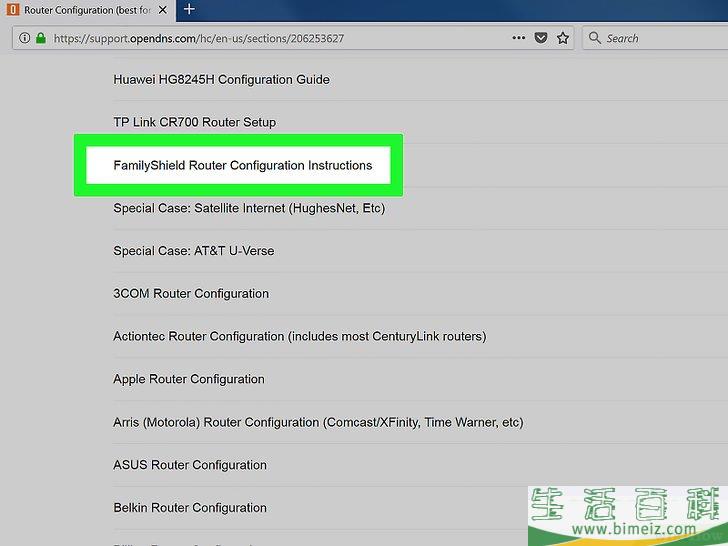This screenshot has height=546, width=728.
Task: Open Apple Router Configuration link
Action: point(189,379)
